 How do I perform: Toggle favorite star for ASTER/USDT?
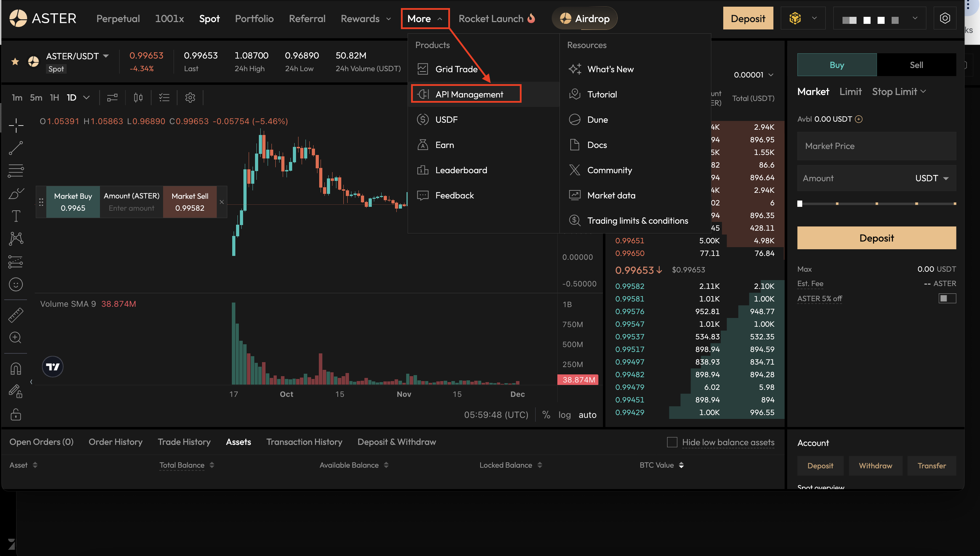pyautogui.click(x=15, y=61)
